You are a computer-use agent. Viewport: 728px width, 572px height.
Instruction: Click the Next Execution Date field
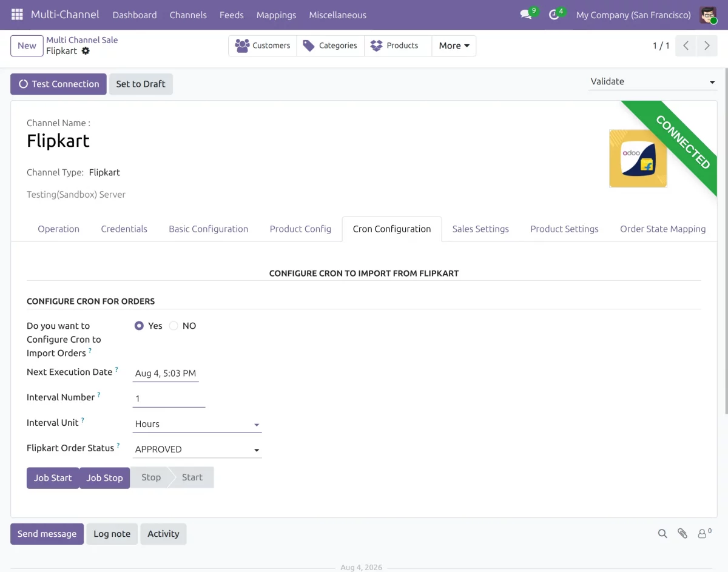166,373
